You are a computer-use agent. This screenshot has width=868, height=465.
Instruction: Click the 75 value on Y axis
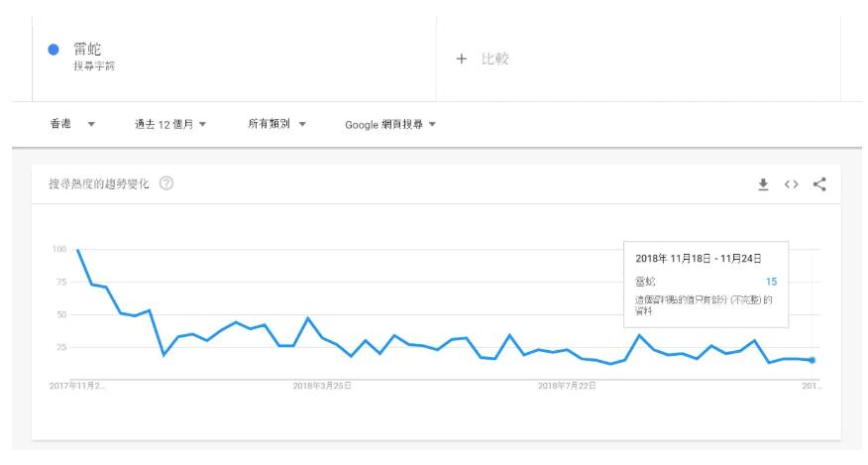coord(58,283)
